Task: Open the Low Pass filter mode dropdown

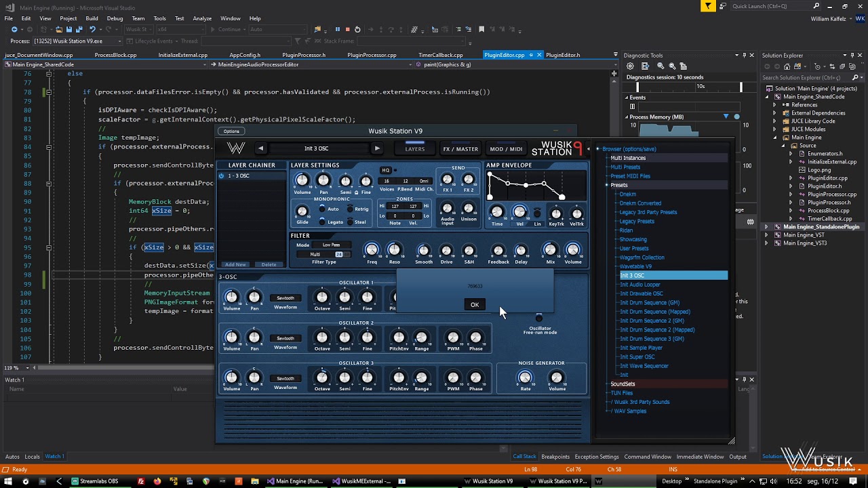Action: [x=332, y=245]
